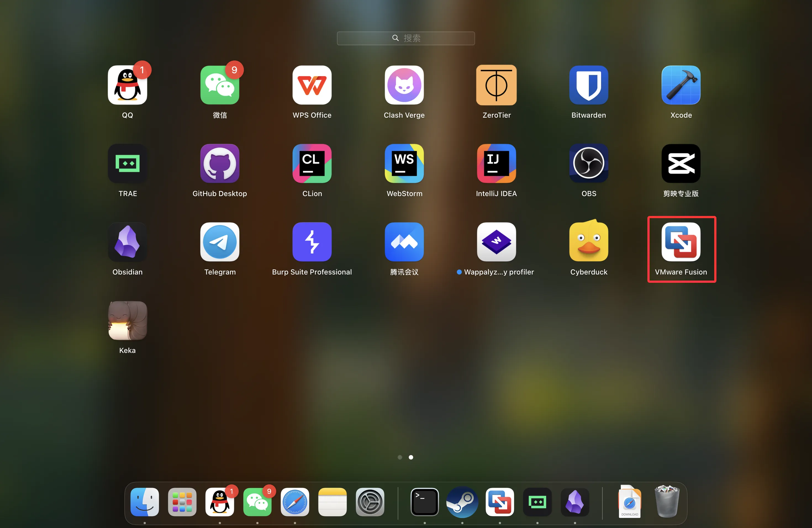
Task: Open Steam from the Dock
Action: click(462, 502)
